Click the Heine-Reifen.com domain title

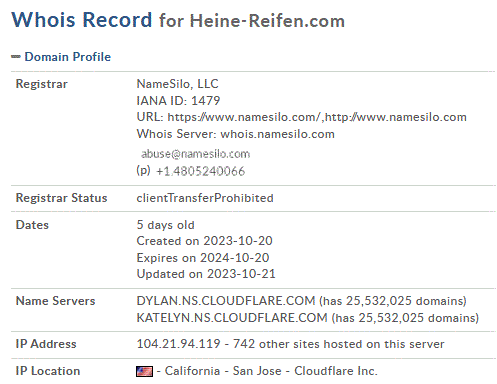coord(267,21)
